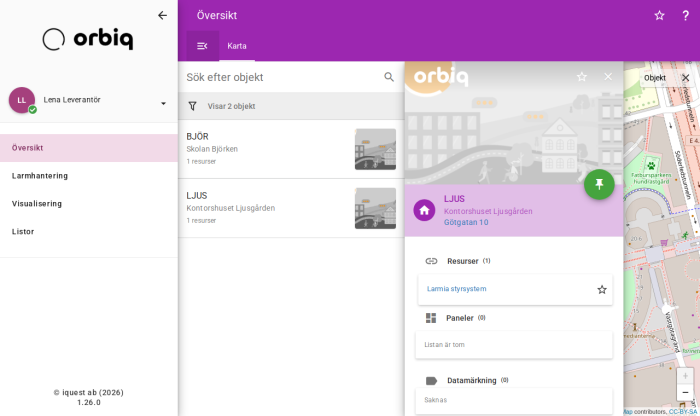This screenshot has width=700, height=416.
Task: Open Visualisering in the sidebar menu
Action: (89, 204)
